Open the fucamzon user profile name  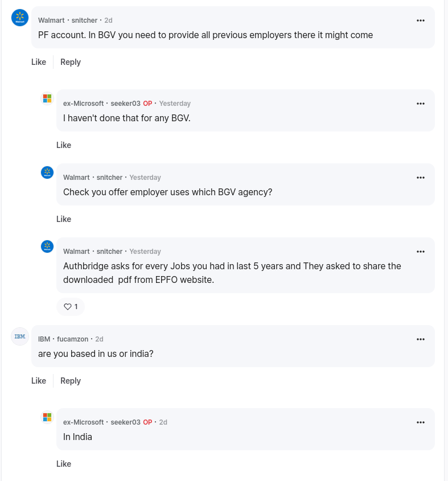tap(72, 339)
